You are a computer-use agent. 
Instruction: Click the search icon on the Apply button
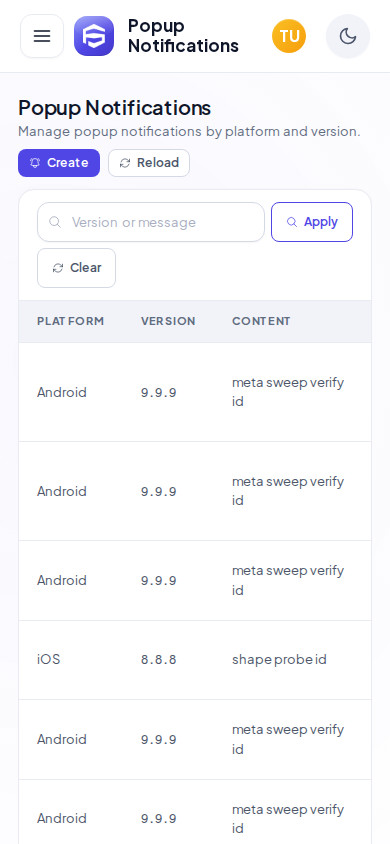(292, 222)
